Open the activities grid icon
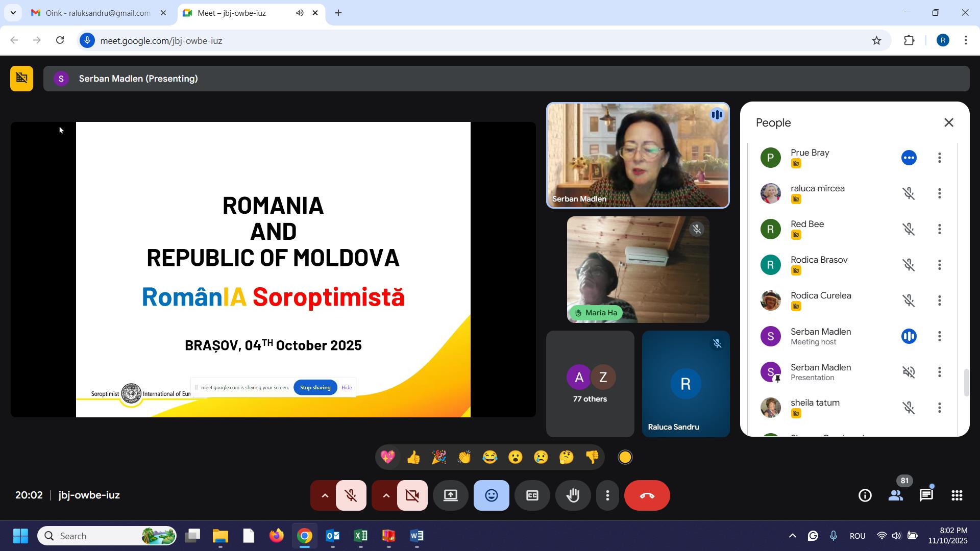980x551 pixels. (x=957, y=495)
